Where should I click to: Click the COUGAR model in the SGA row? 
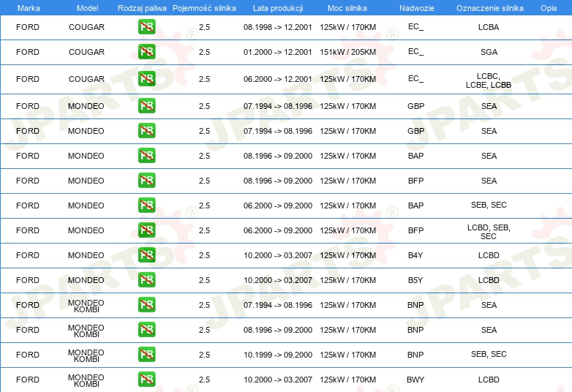pos(86,52)
